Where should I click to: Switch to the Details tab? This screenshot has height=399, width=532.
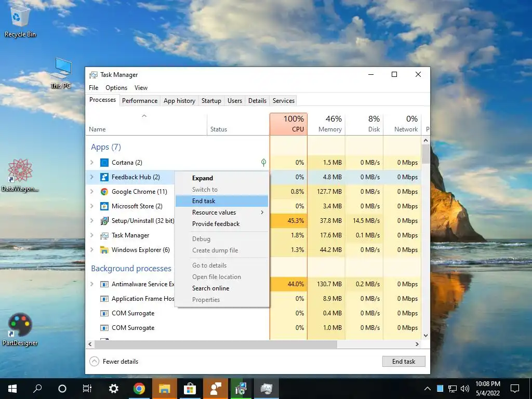[258, 101]
